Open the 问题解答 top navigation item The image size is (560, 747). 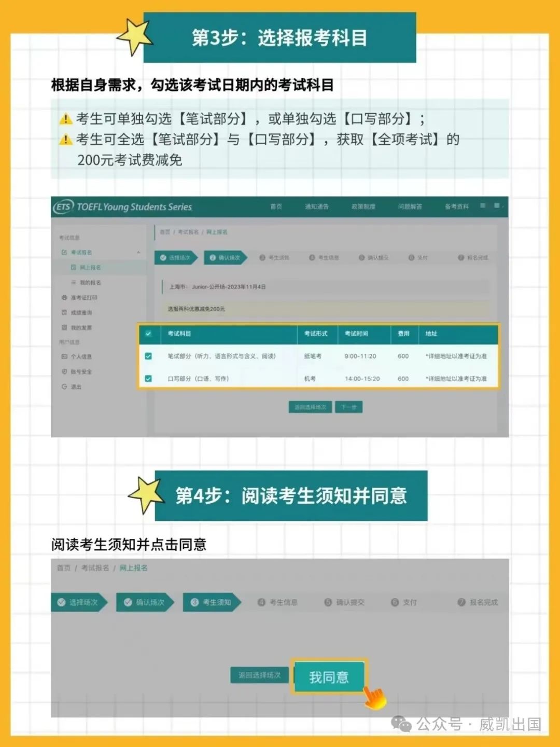coord(410,206)
